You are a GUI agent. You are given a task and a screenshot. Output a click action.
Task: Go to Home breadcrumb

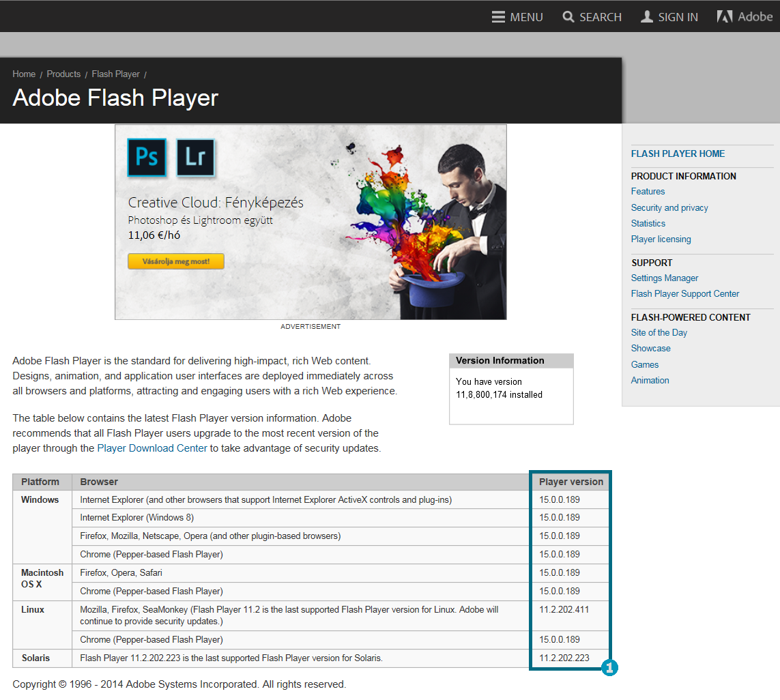(x=24, y=74)
